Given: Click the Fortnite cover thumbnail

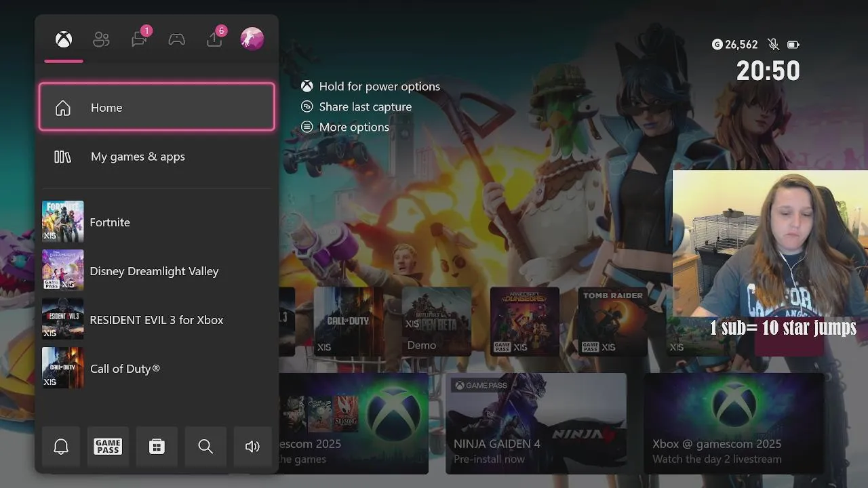Looking at the screenshot, I should coord(63,222).
